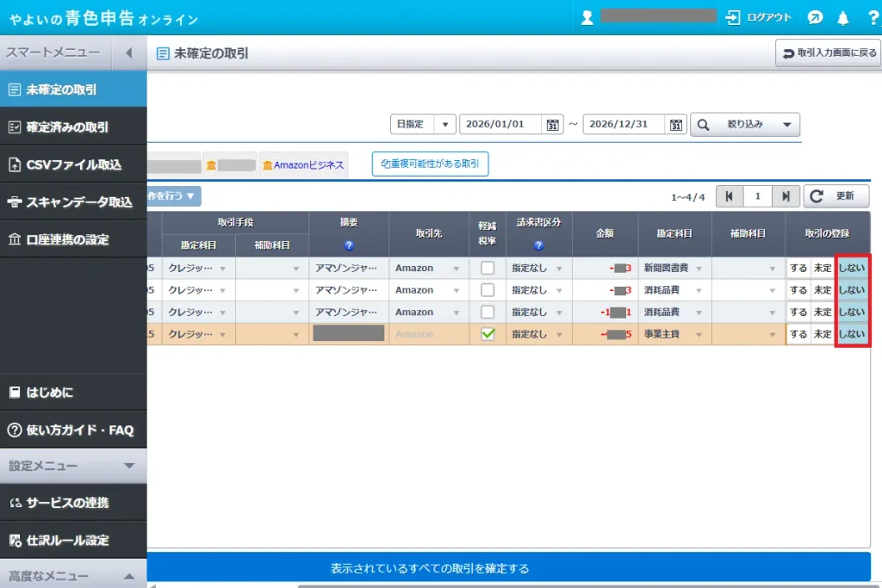Open 確定済みの取引 in the sidebar
The width and height of the screenshot is (882, 588).
[73, 127]
